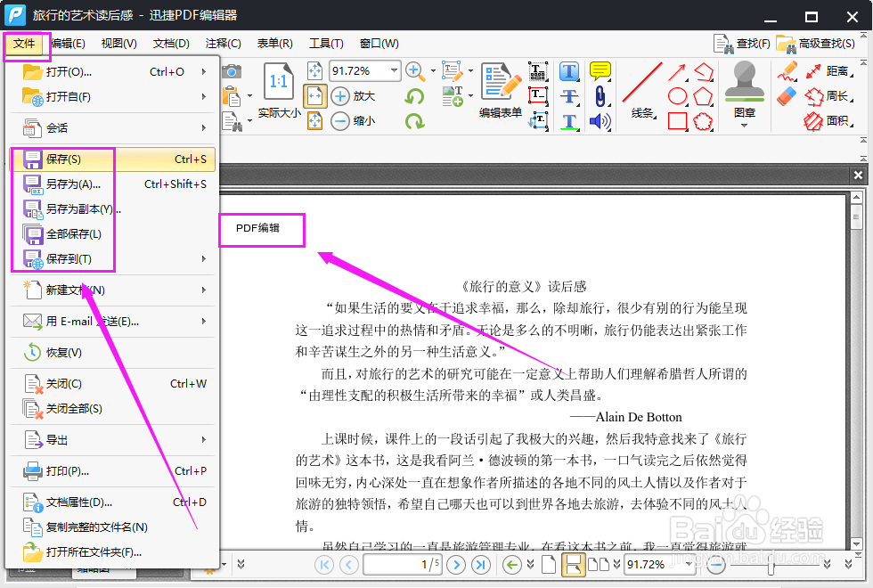The image size is (873, 588).
Task: Select the 距离 measurement tool
Action: pos(829,71)
